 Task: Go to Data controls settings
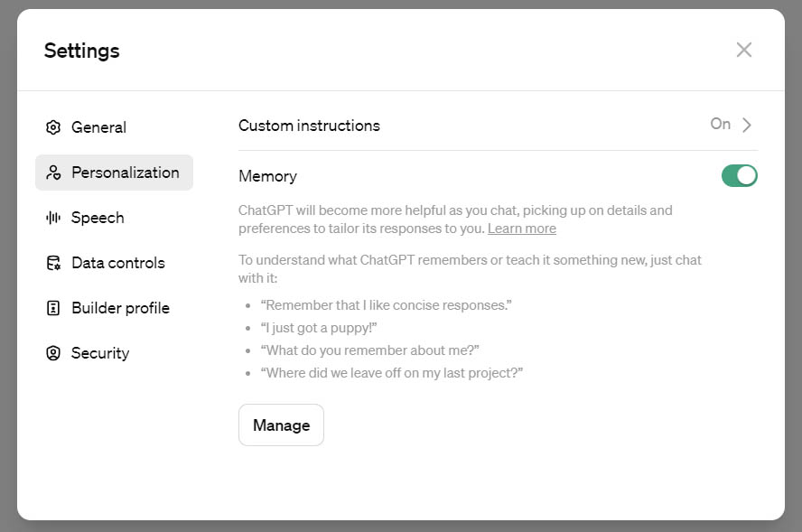click(118, 263)
